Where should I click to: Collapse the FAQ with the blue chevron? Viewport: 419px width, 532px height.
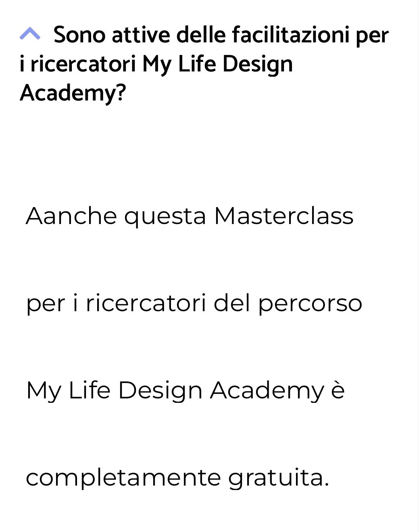click(x=30, y=34)
